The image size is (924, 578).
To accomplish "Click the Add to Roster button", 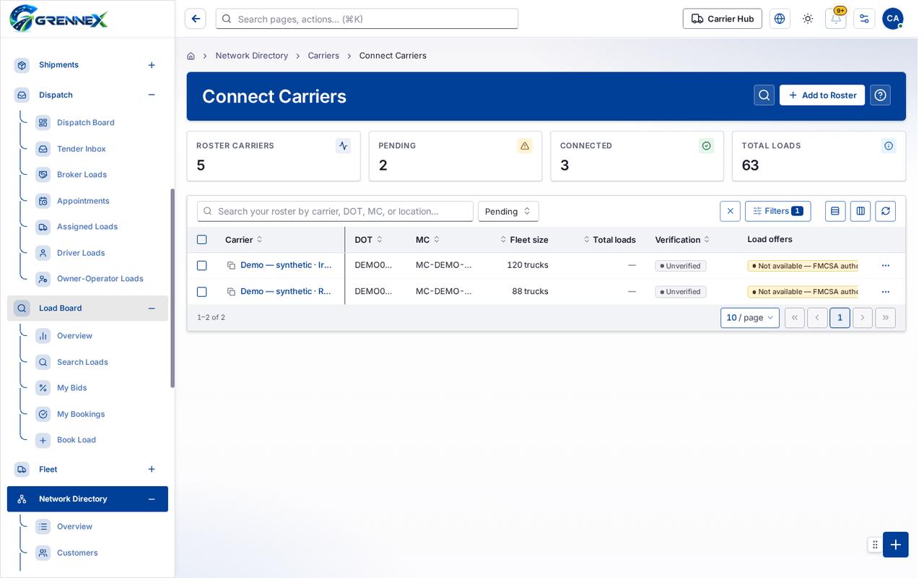I will pyautogui.click(x=822, y=95).
